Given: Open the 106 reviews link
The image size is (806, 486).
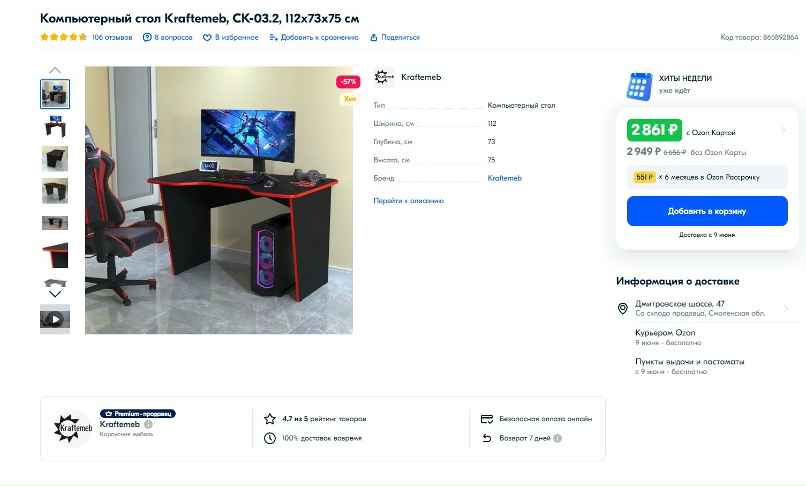Looking at the screenshot, I should tap(112, 38).
